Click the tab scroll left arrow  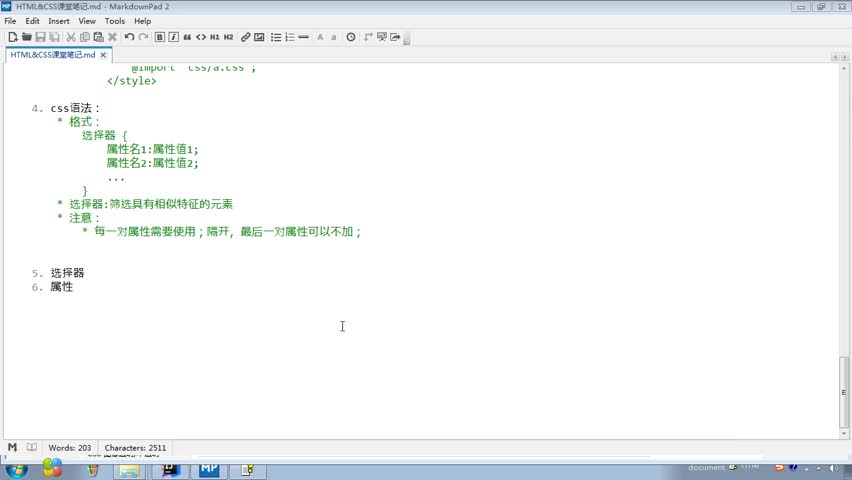click(x=835, y=57)
